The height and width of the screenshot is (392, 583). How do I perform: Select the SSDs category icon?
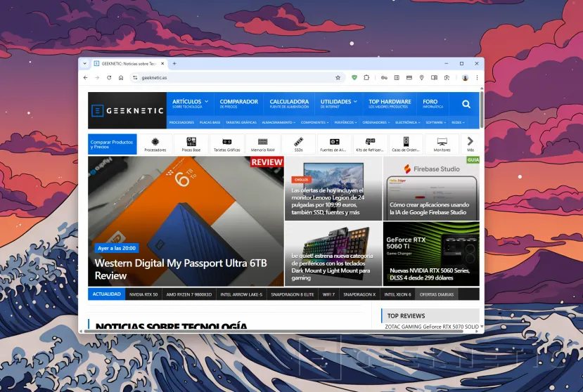click(299, 144)
